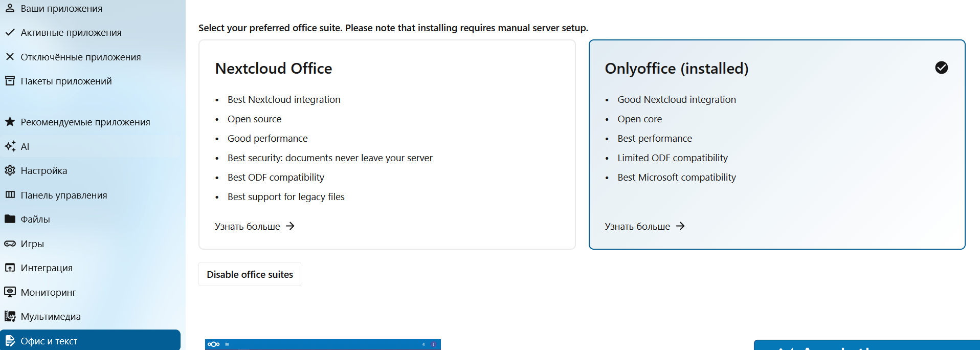Click the person icon beside Ваши приложения
This screenshot has height=350, width=980.
[x=10, y=8]
